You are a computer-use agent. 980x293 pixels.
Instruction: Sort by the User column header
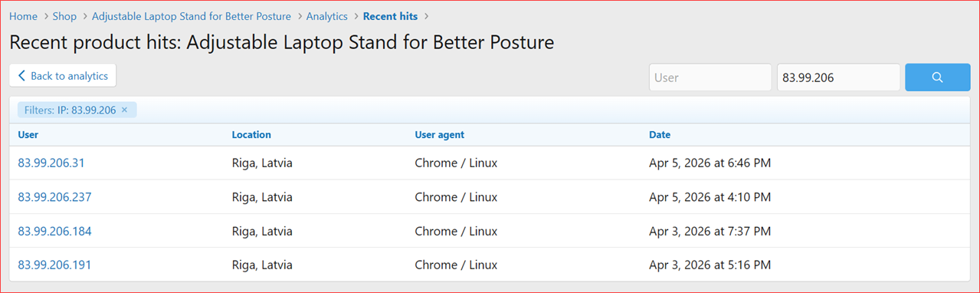[28, 135]
